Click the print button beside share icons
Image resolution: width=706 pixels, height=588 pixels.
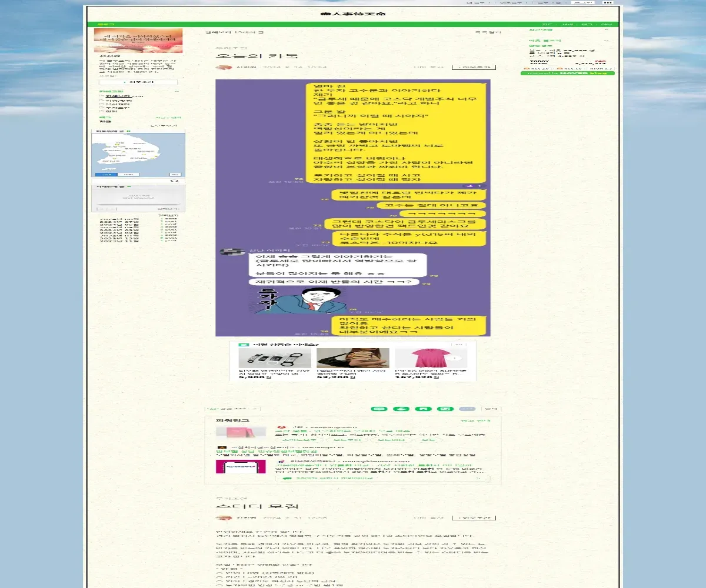(491, 408)
